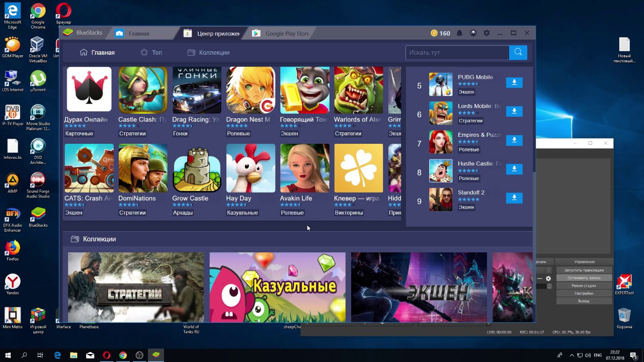Open taskbar search magnifier
The width and height of the screenshot is (644, 362).
24,355
